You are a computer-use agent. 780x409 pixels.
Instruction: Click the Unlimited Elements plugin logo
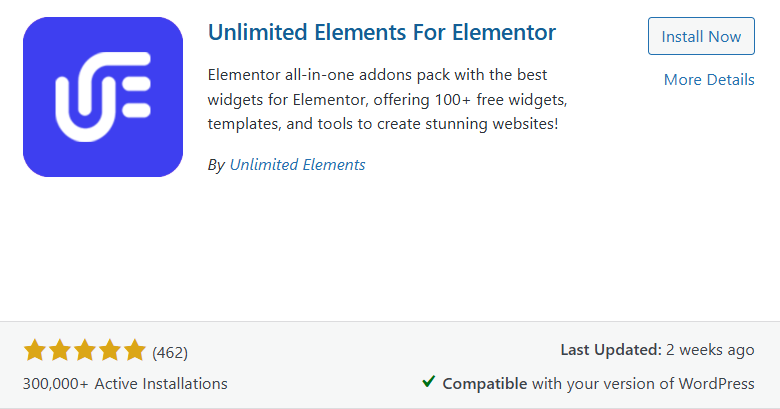point(103,97)
